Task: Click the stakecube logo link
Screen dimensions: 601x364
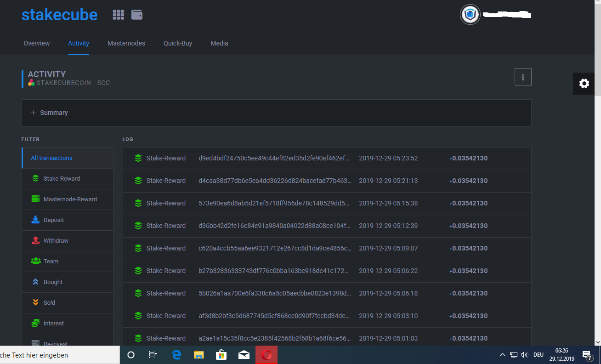Action: 60,15
